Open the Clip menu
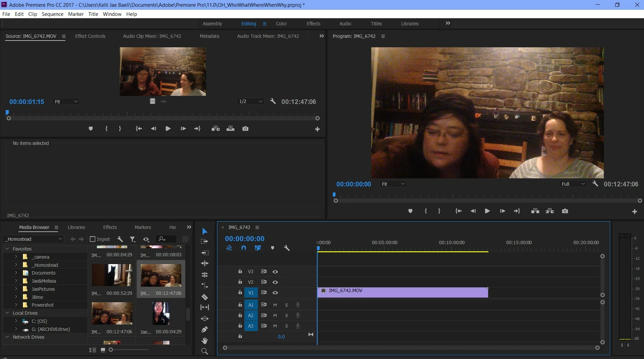Image resolution: width=644 pixels, height=359 pixels. [x=33, y=14]
